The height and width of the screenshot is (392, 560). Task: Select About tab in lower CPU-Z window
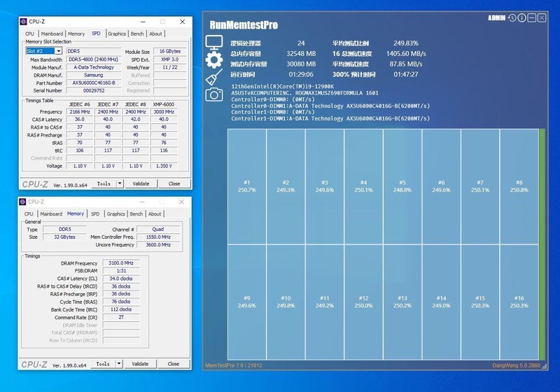point(155,214)
